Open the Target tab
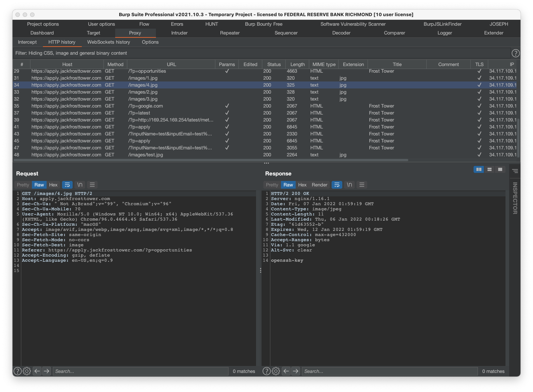 (x=94, y=33)
